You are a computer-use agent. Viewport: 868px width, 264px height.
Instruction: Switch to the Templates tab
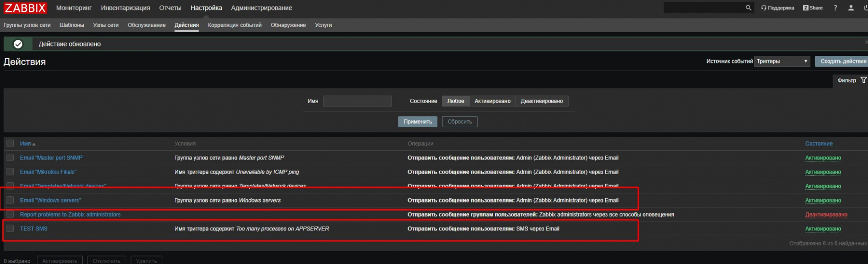[x=71, y=25]
